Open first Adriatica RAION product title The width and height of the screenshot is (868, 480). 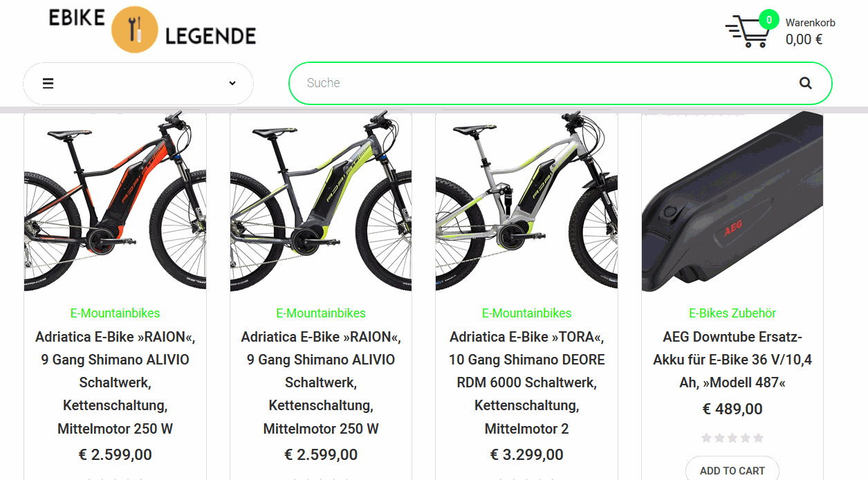click(115, 382)
